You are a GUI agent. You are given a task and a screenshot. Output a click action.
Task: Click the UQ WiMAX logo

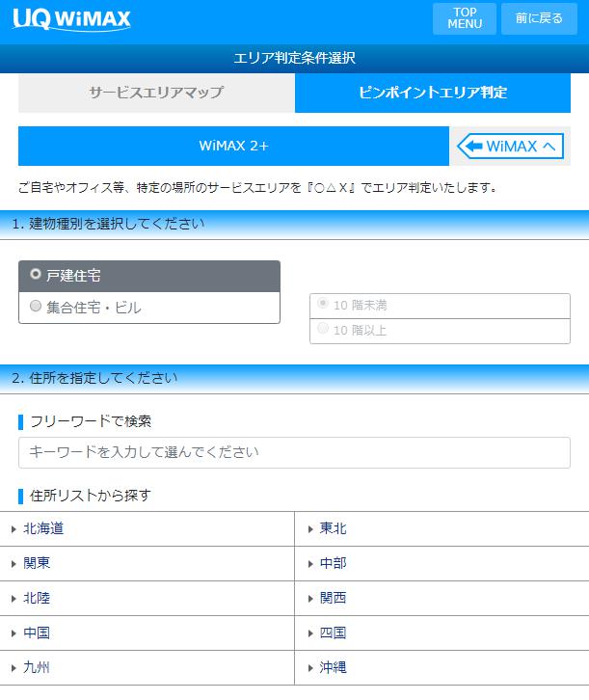[x=71, y=19]
